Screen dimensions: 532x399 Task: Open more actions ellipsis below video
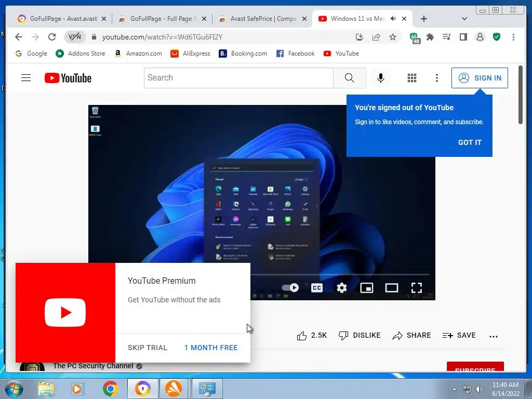tap(494, 336)
